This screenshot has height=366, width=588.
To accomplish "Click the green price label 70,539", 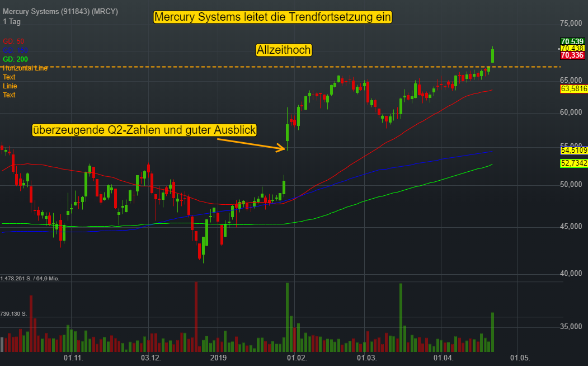I will point(572,41).
